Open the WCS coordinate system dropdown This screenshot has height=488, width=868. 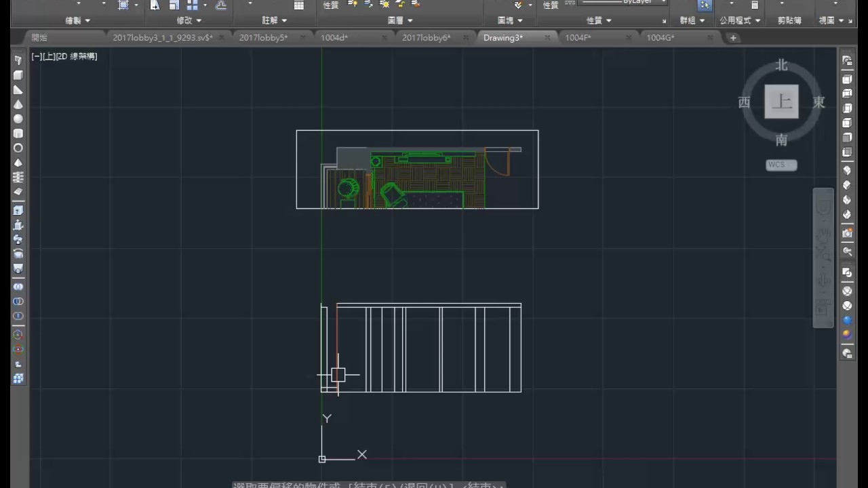(x=781, y=165)
